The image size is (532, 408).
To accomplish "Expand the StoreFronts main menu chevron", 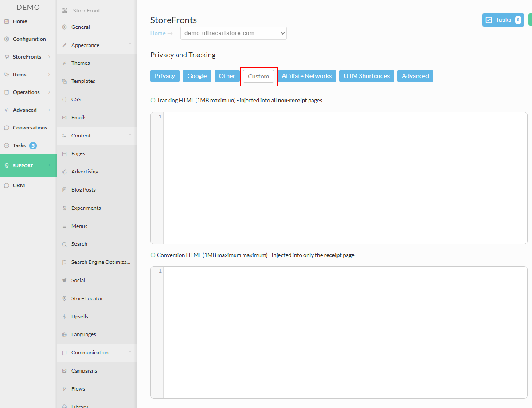I will 49,57.
